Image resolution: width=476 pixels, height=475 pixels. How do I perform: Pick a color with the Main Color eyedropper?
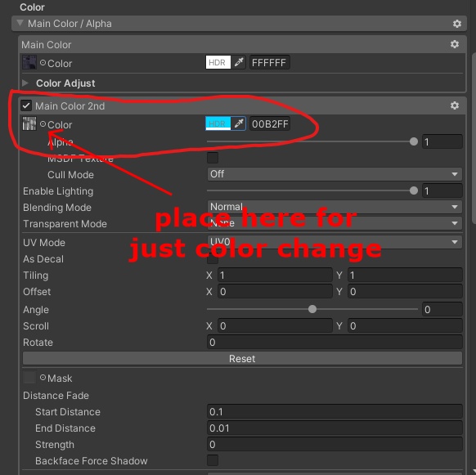tap(239, 62)
